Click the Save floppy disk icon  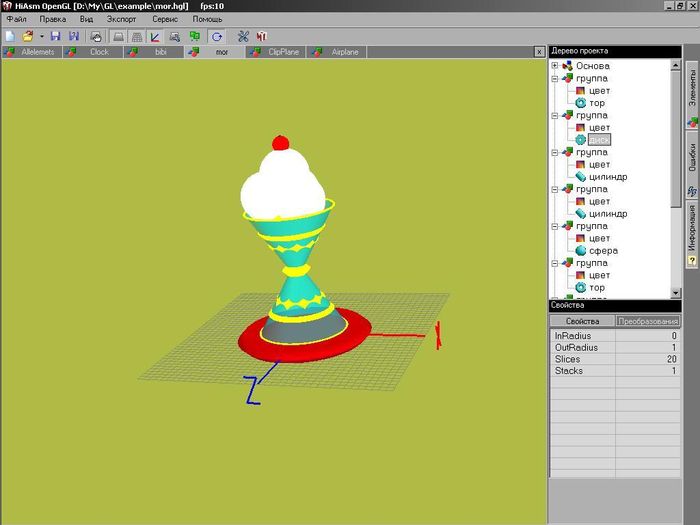point(56,36)
